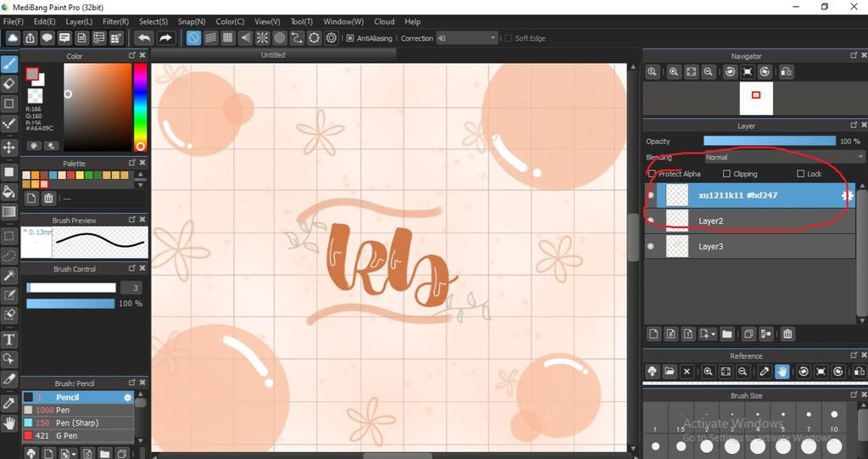Hide the xu1211k11 #hd247 layer
The image size is (868, 459).
click(651, 195)
